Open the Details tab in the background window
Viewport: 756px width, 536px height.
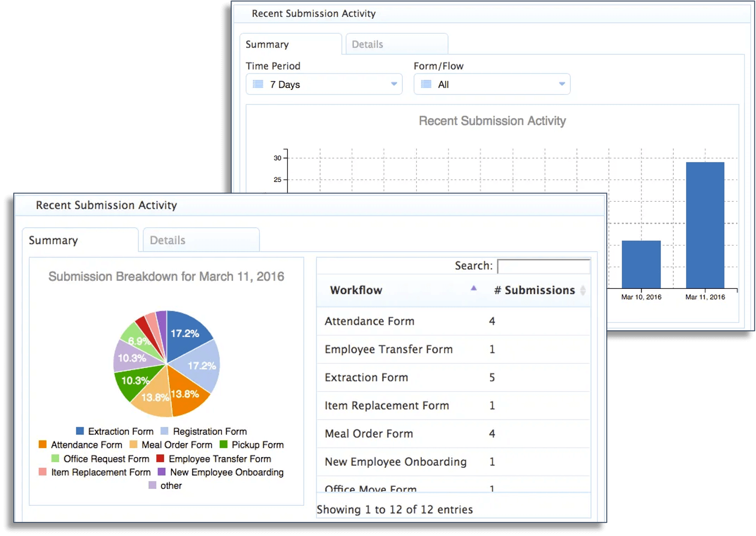point(367,44)
